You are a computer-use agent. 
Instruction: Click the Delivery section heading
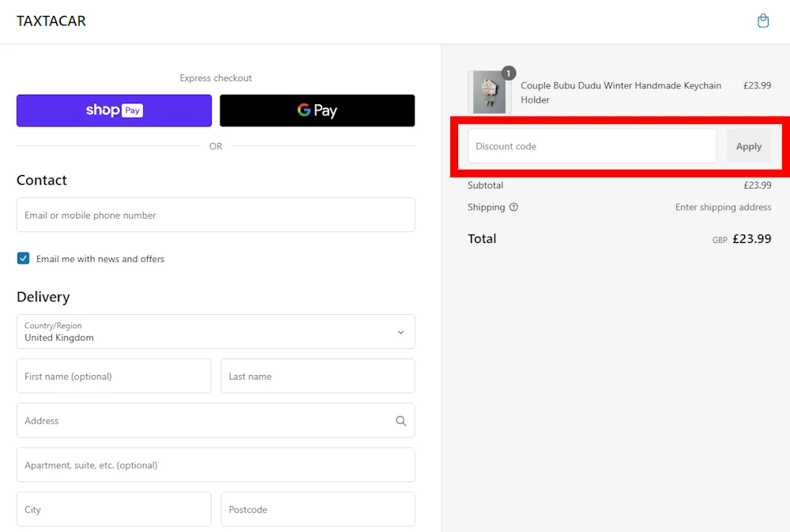pos(43,297)
